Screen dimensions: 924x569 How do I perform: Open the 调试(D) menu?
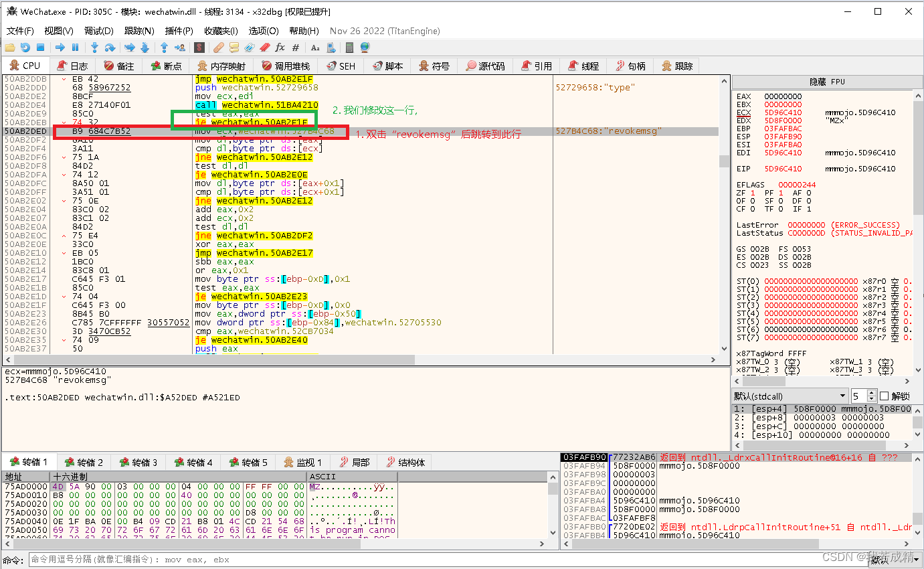tap(98, 31)
